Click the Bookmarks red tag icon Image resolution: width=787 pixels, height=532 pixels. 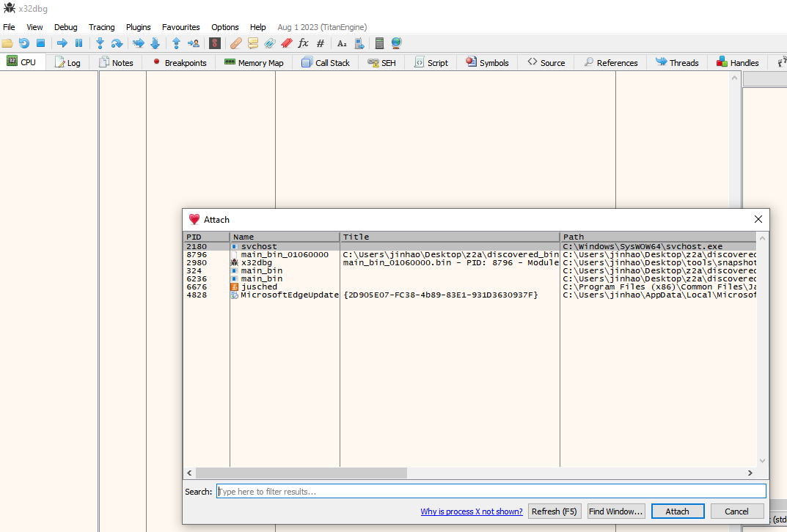coord(286,43)
